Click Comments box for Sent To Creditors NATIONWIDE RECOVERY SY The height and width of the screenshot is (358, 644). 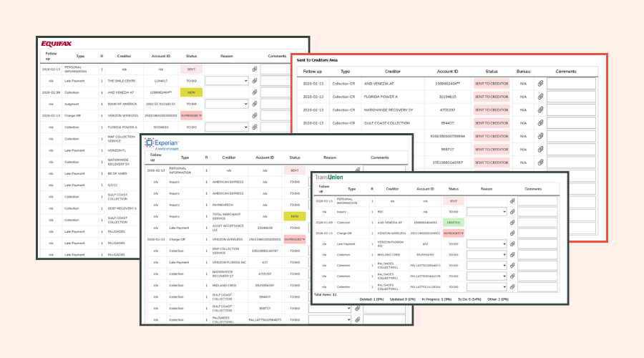click(x=571, y=110)
